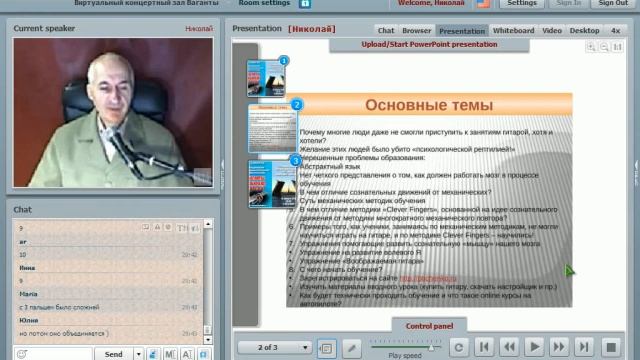The width and height of the screenshot is (640, 360).
Task: Click the chat scrollbar up arrow
Action: point(208,224)
